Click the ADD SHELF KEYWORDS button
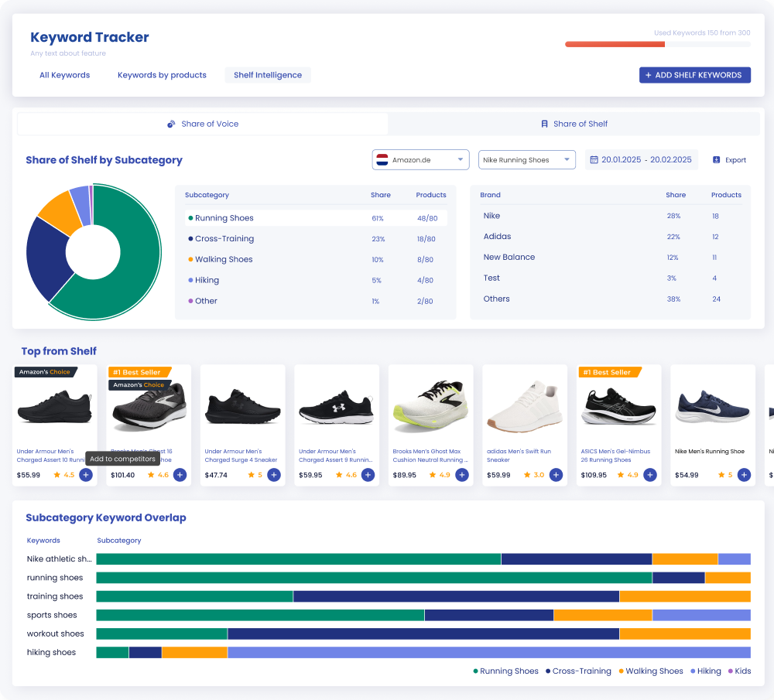Image resolution: width=774 pixels, height=700 pixels. tap(695, 75)
